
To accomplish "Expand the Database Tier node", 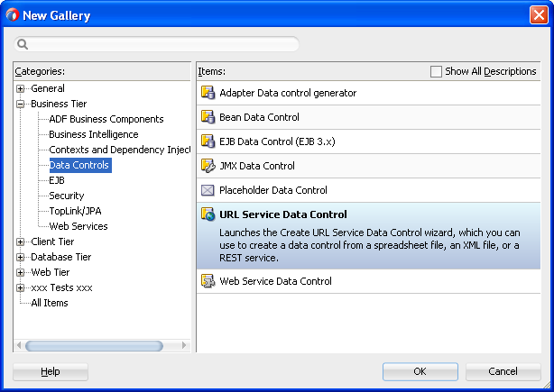I will pyautogui.click(x=21, y=257).
